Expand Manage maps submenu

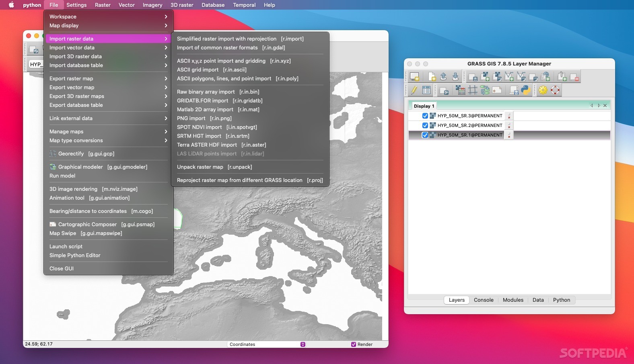tap(107, 131)
